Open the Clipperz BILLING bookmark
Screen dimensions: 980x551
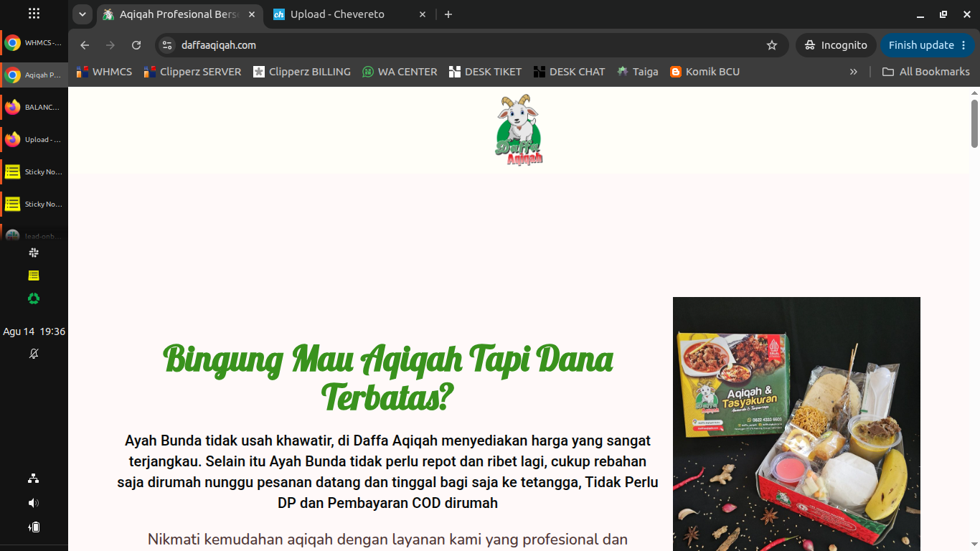pos(302,72)
